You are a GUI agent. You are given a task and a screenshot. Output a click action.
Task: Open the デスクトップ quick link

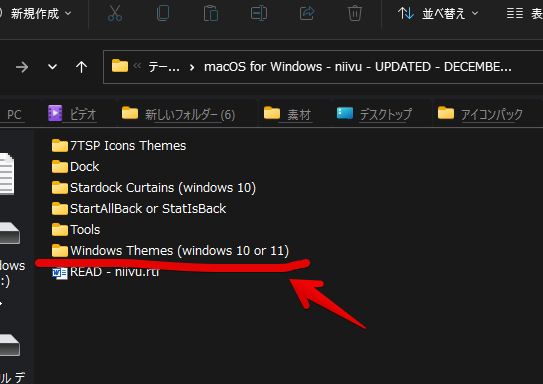(x=374, y=114)
